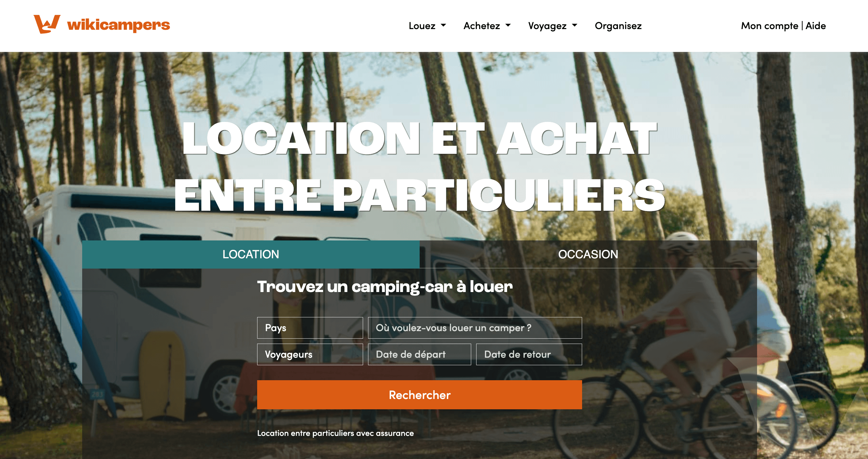This screenshot has height=459, width=868.
Task: Select the Date de retour field
Action: (x=529, y=355)
